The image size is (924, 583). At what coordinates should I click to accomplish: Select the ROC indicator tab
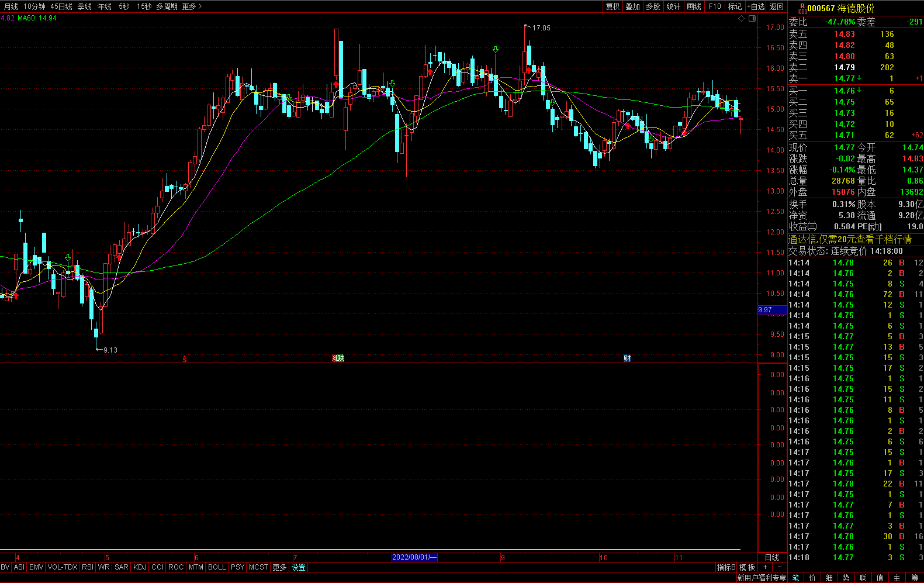pyautogui.click(x=176, y=567)
